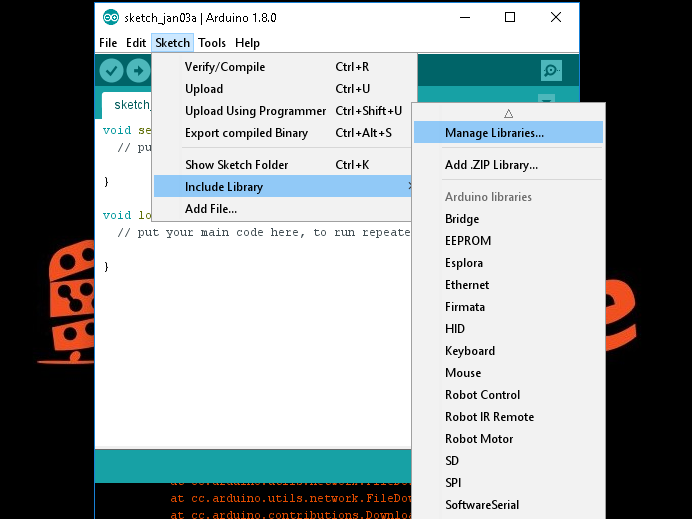This screenshot has width=692, height=519.
Task: Include the Keyboard library
Action: 508,351
